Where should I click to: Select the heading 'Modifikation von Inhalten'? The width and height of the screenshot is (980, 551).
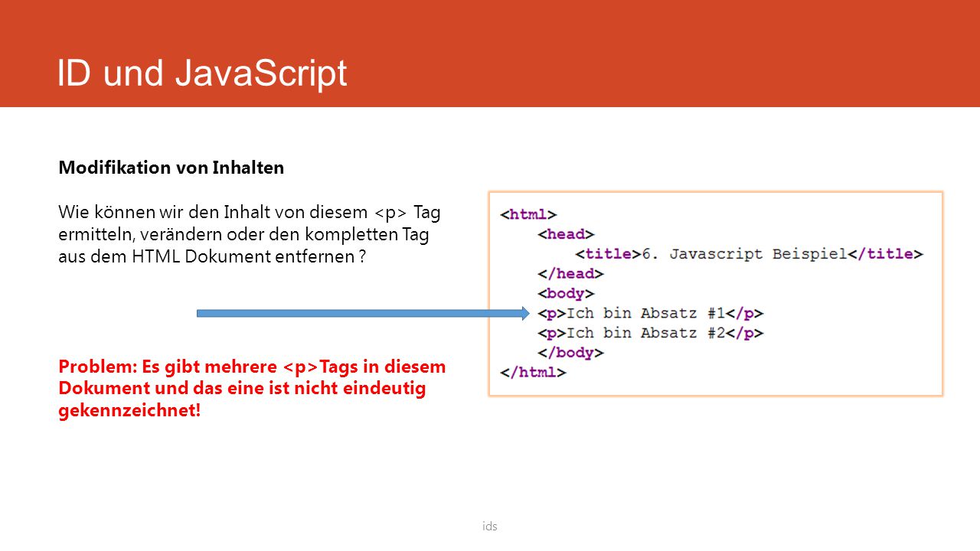point(171,168)
